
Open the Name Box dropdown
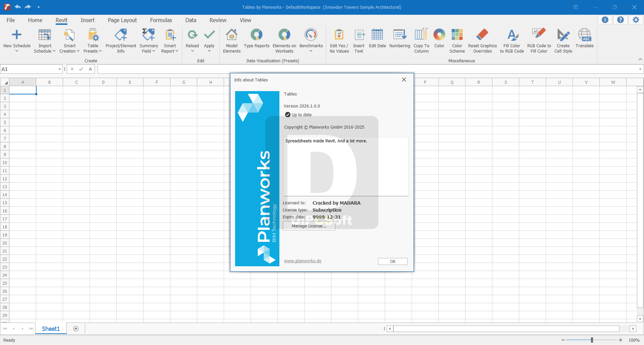pyautogui.click(x=60, y=69)
